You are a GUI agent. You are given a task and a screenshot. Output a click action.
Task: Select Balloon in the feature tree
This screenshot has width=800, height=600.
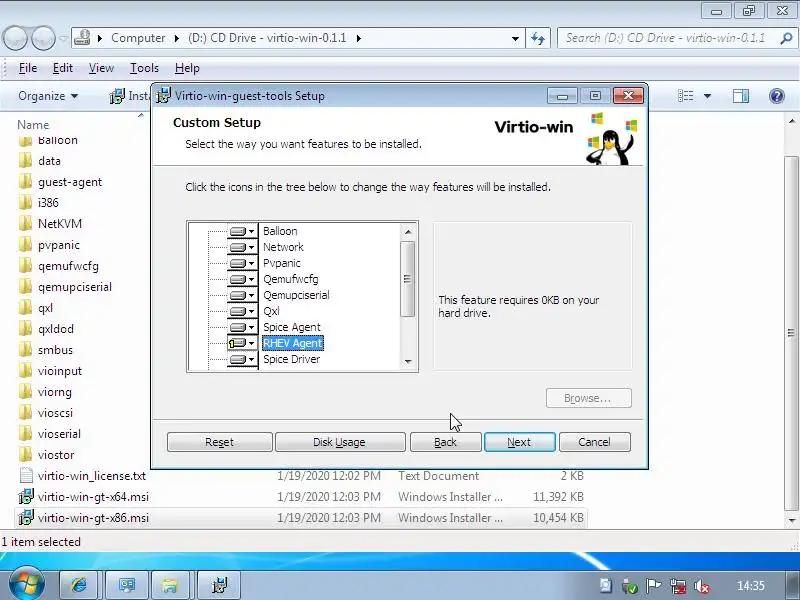point(280,231)
